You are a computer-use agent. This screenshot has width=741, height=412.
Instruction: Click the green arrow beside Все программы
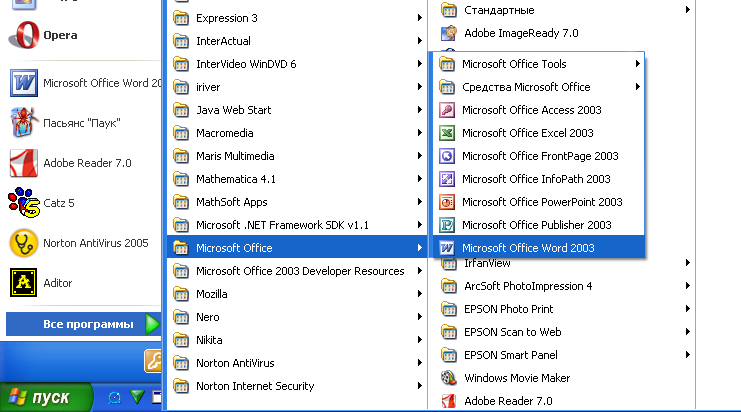[x=152, y=324]
